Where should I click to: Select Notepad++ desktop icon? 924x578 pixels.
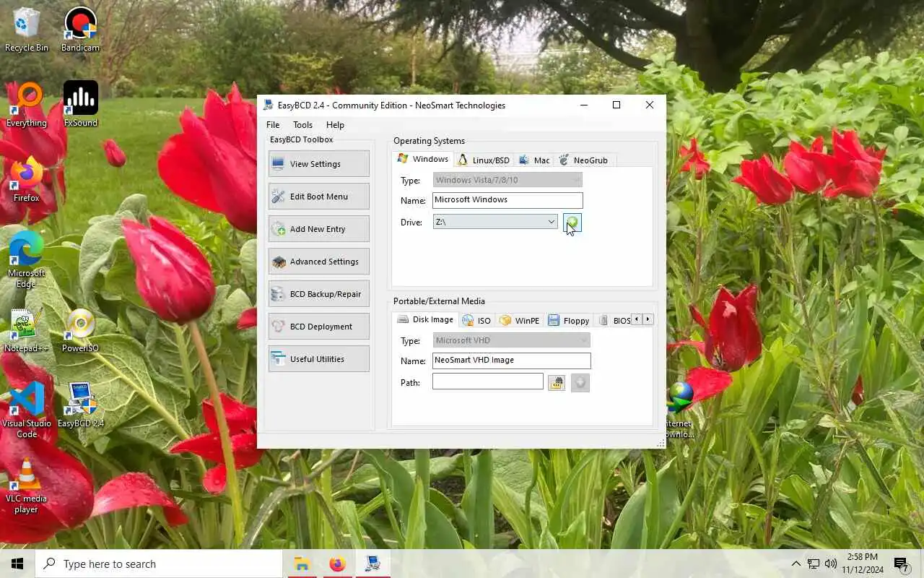27,331
